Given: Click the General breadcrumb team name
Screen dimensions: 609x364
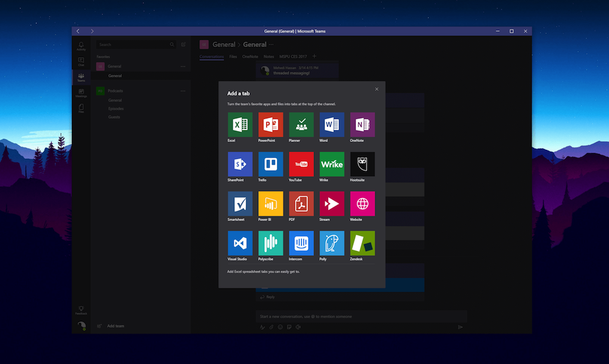Looking at the screenshot, I should 224,45.
